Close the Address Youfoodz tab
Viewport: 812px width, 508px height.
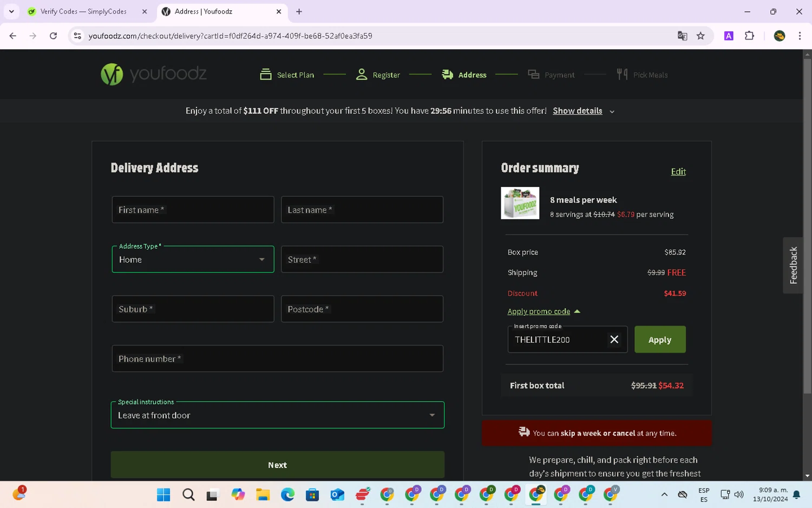click(279, 11)
